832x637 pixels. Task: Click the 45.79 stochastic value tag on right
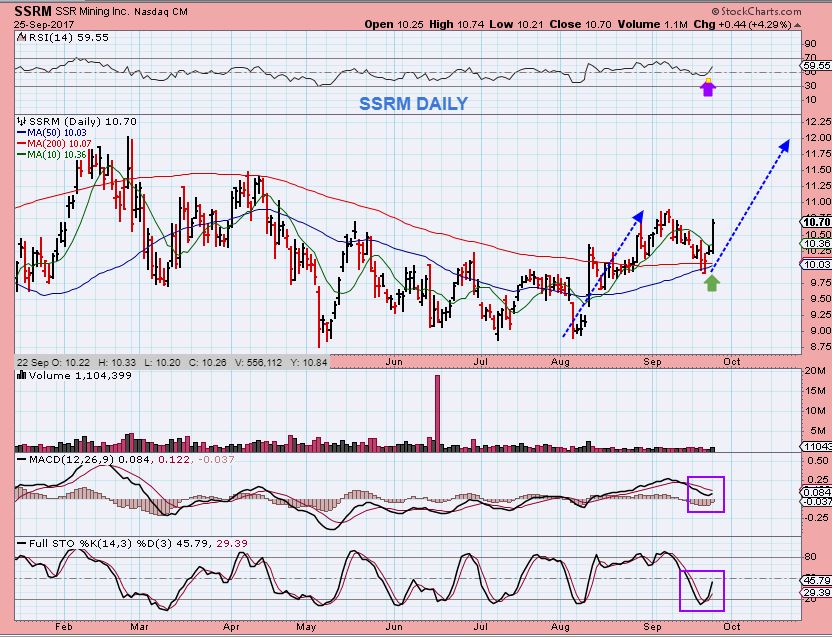tap(818, 580)
